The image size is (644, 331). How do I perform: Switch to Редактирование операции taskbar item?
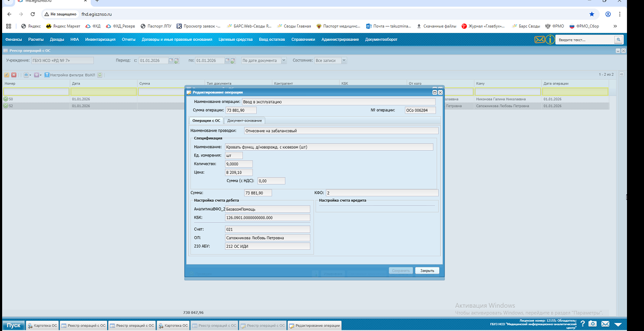click(x=314, y=325)
